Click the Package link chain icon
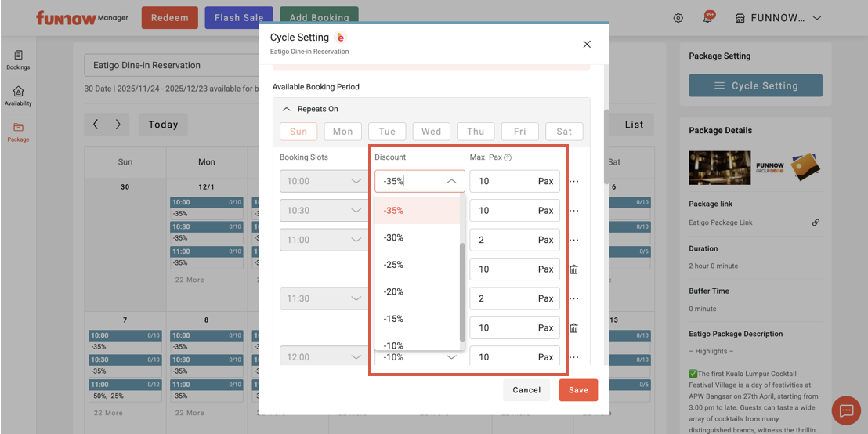Image resolution: width=868 pixels, height=434 pixels. (816, 222)
